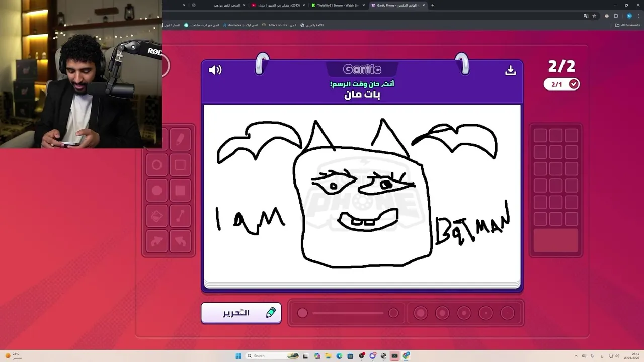Click the التحرير edit button

(241, 313)
